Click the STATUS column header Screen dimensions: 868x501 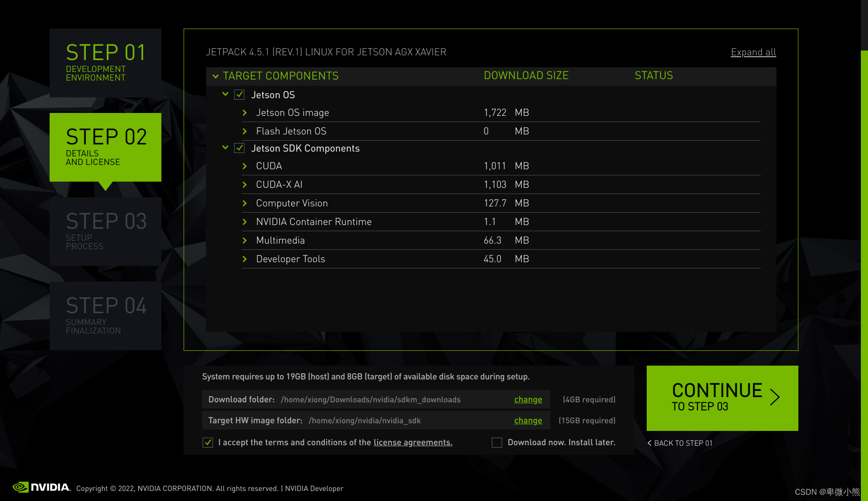point(654,75)
